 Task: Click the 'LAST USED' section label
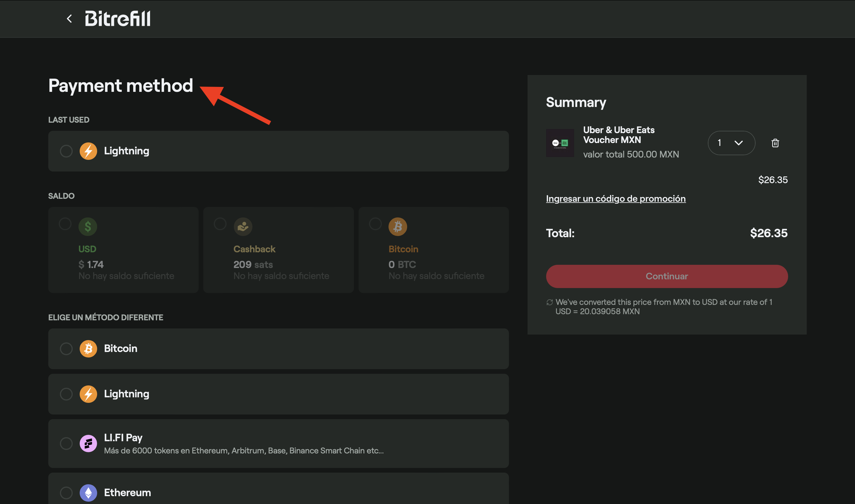(69, 120)
